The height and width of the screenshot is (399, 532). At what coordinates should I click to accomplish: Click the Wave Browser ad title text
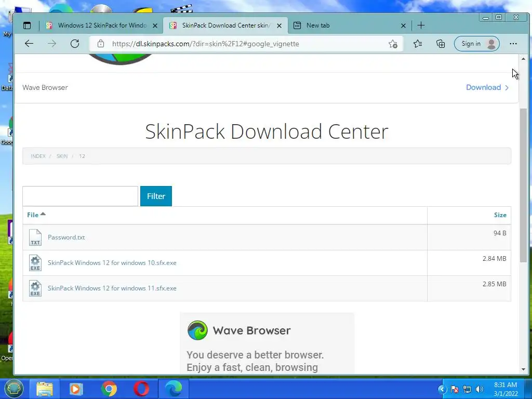point(45,87)
